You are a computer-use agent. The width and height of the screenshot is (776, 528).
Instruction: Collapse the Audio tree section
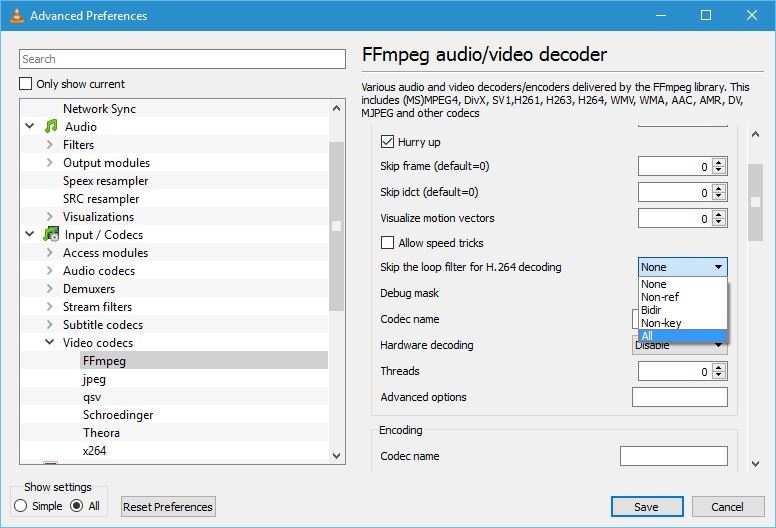(x=30, y=127)
